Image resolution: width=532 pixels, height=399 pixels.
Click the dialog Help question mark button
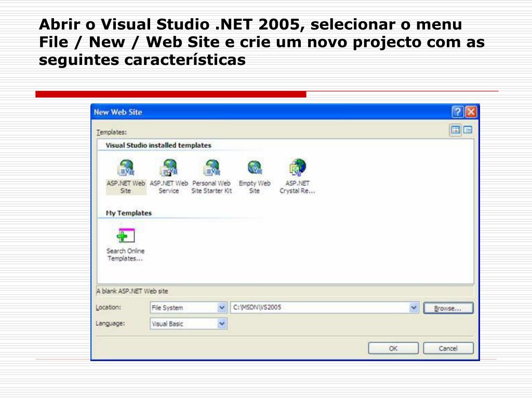click(457, 112)
